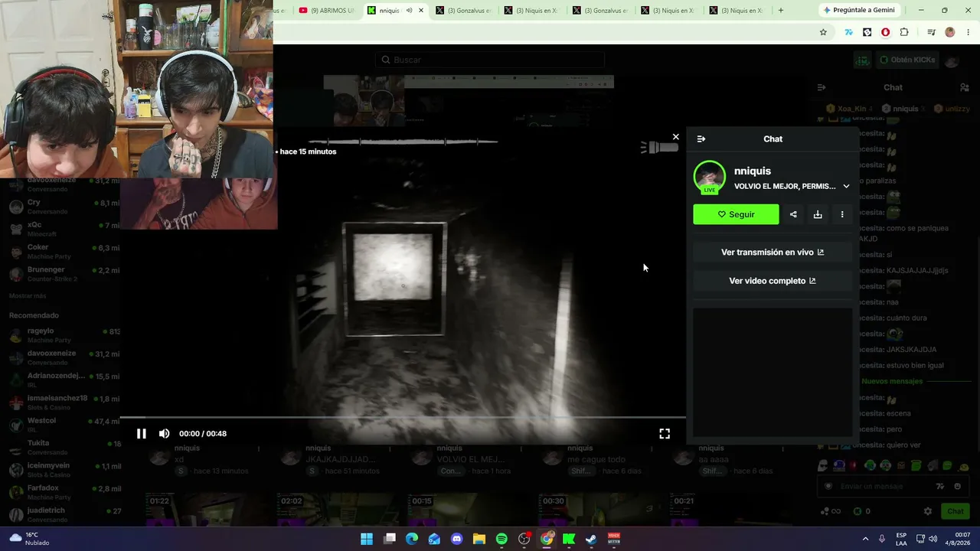Open File Explorer from the taskbar

[479, 539]
